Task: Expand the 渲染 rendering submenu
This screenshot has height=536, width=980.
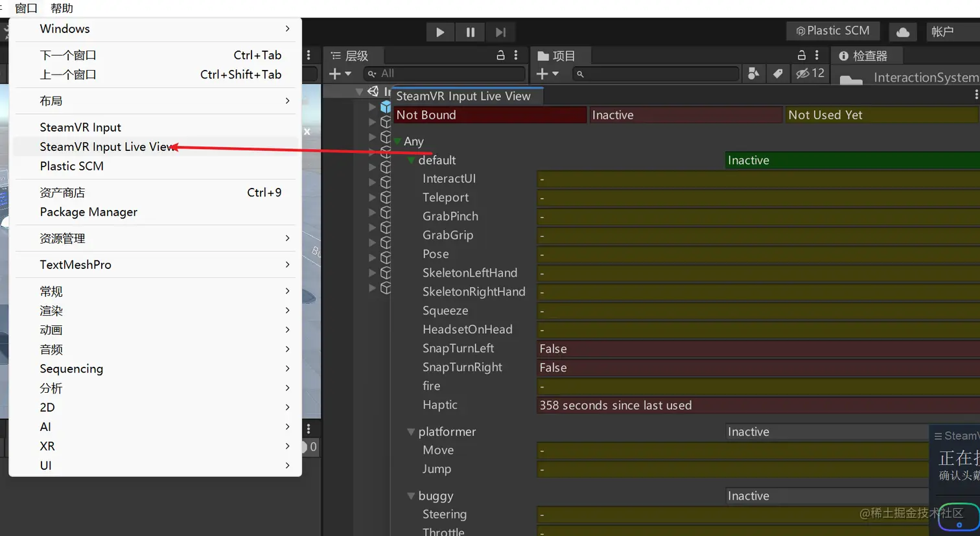Action: coord(156,310)
